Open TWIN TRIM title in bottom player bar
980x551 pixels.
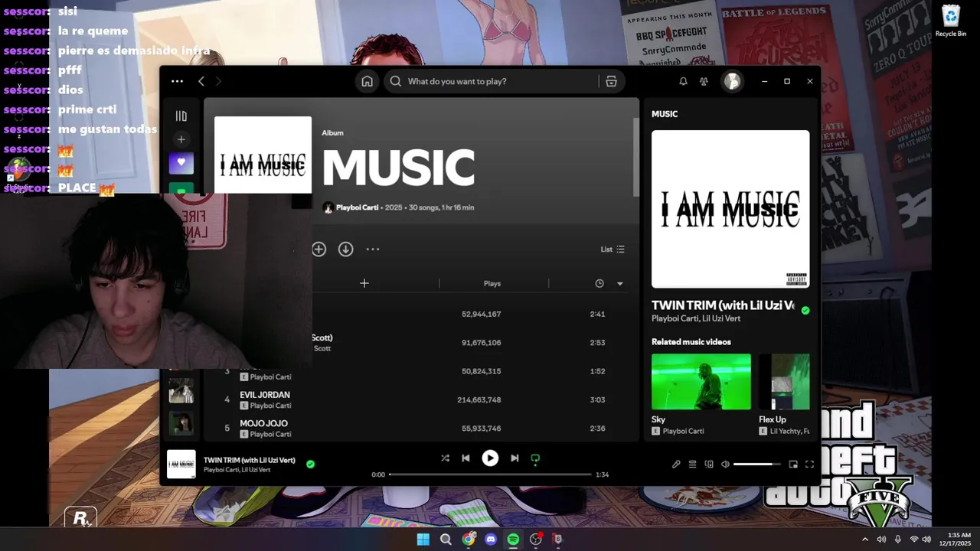coord(250,460)
